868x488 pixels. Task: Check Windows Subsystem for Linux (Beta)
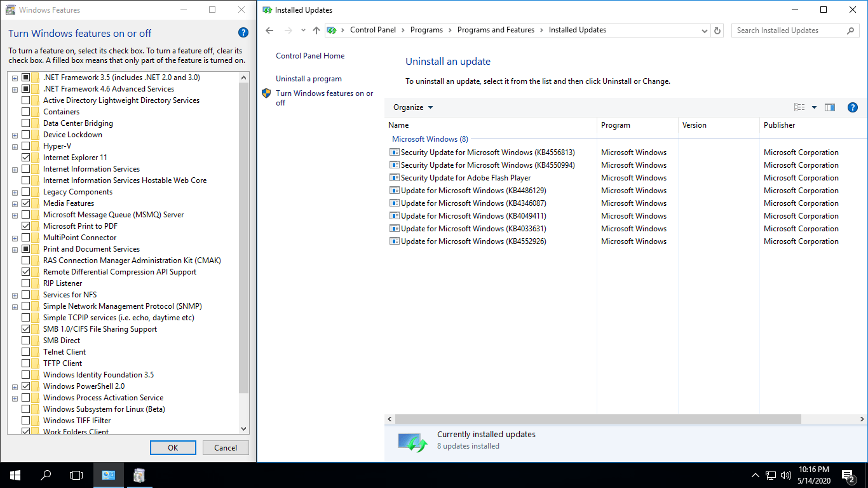(x=25, y=409)
